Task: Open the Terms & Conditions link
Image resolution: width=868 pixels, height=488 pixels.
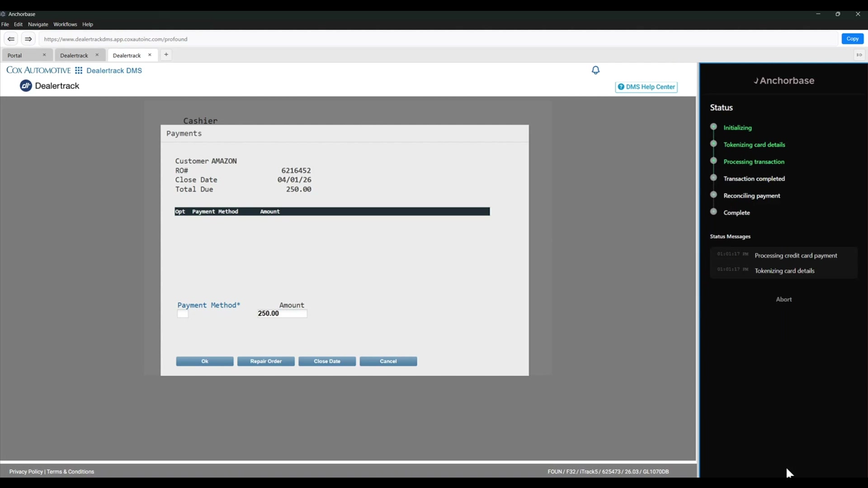Action: [71, 472]
